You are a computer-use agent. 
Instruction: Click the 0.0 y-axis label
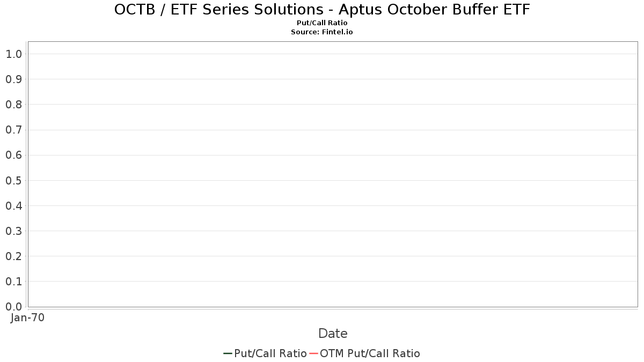[x=13, y=307]
